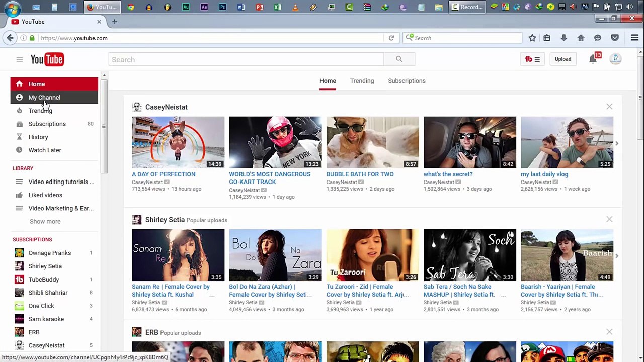
Task: Open the Firefox hamburger menu
Action: pos(634,38)
